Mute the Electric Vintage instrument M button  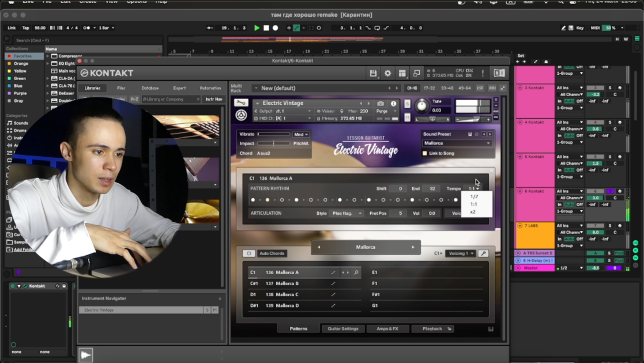pos(407,118)
